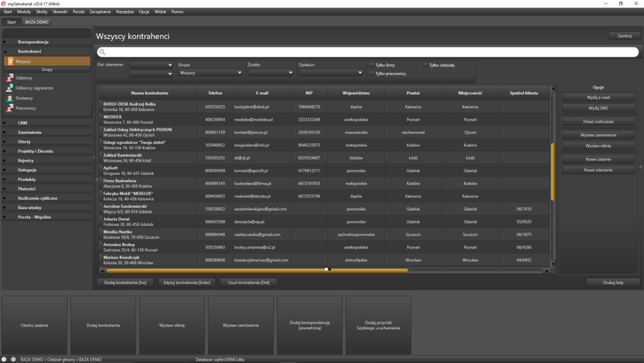The width and height of the screenshot is (644, 363).
Task: Click the Dodaj kontrahenta [Ins] button
Action: [125, 283]
